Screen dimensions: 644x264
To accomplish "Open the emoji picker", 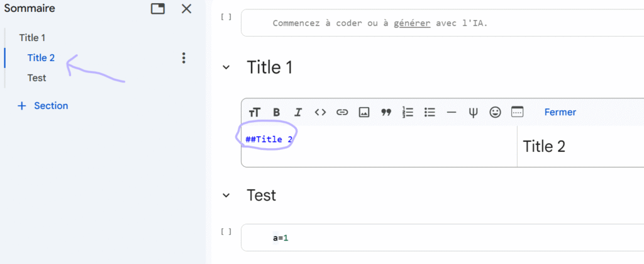I will 496,112.
